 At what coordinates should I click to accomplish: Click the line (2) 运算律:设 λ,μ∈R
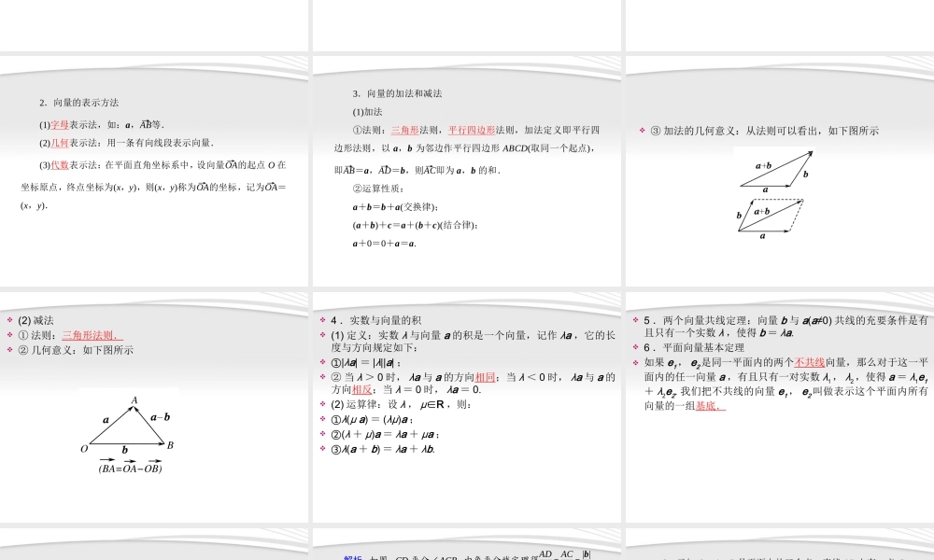pos(402,404)
